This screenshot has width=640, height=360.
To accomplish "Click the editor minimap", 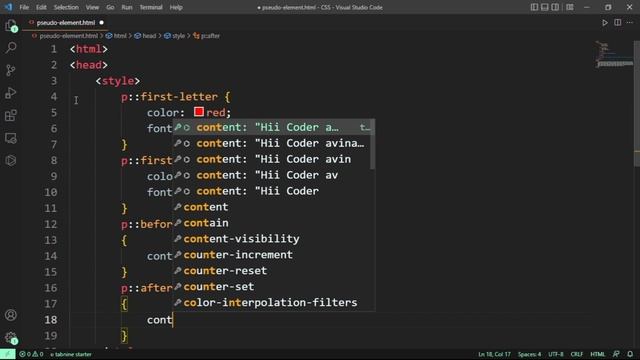I will [x=613, y=54].
